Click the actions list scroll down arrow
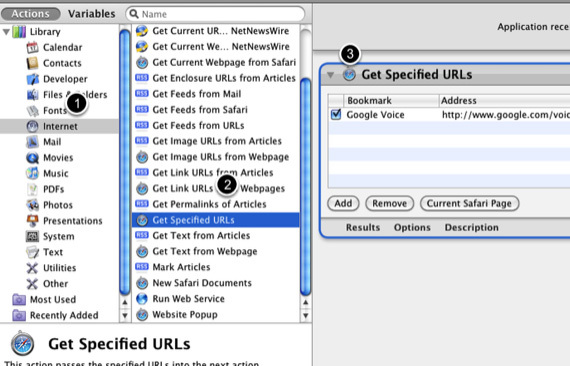 [305, 315]
